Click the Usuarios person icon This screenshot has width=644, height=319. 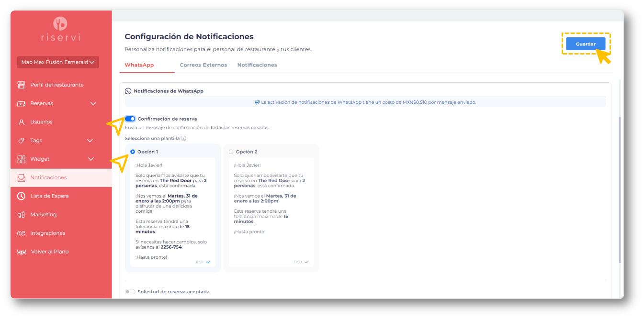pos(21,122)
